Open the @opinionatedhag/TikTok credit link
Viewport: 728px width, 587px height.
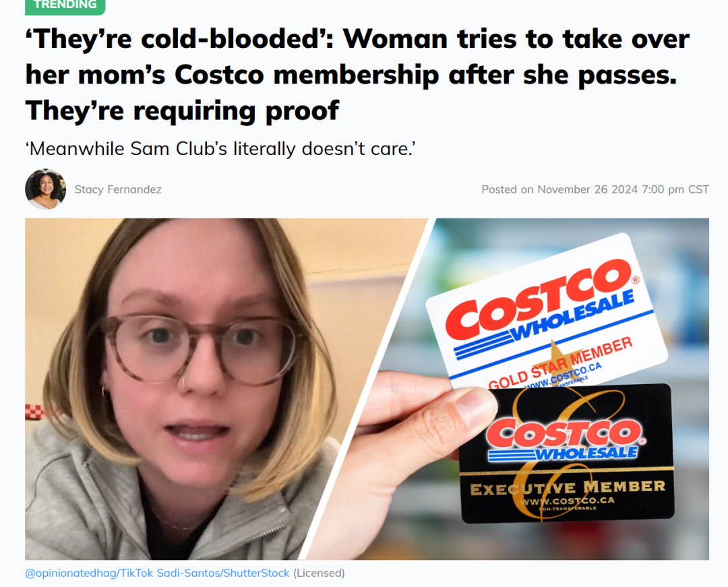coord(89,573)
